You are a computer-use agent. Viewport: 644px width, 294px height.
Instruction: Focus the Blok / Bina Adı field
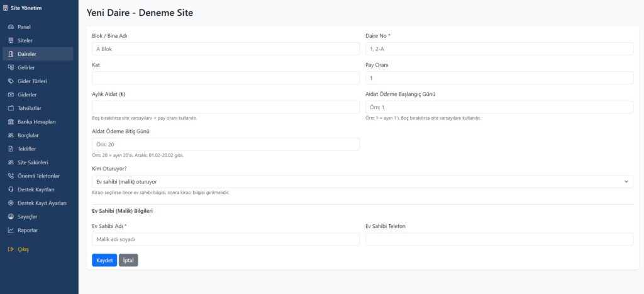226,48
